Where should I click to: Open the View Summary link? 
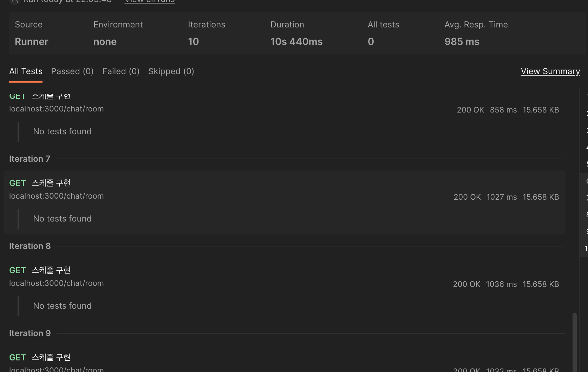[x=550, y=71]
